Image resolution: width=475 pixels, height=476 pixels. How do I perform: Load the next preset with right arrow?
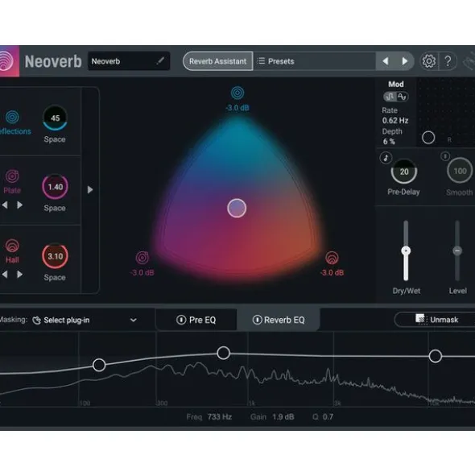click(405, 61)
